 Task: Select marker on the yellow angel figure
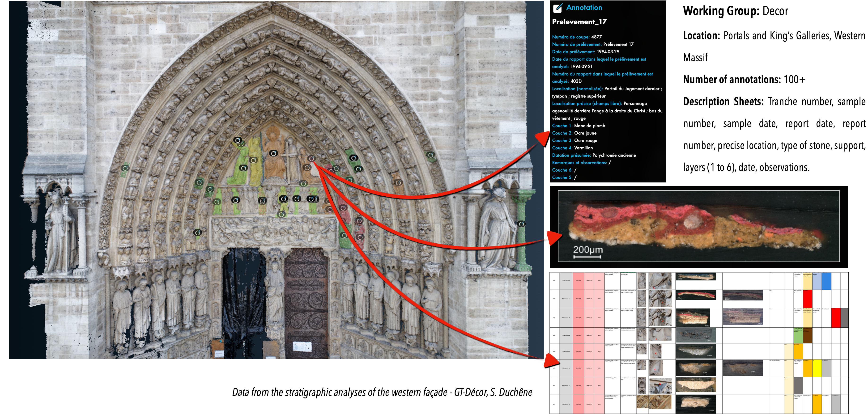(253, 160)
